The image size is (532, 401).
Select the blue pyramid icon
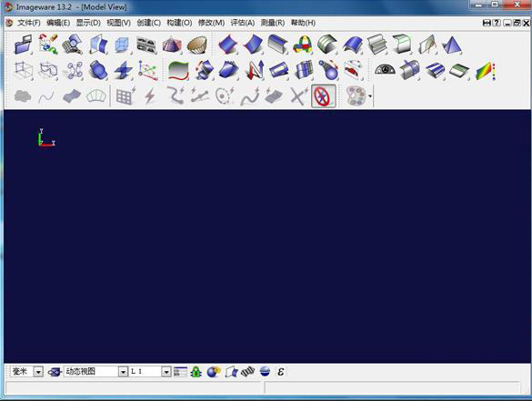point(452,45)
